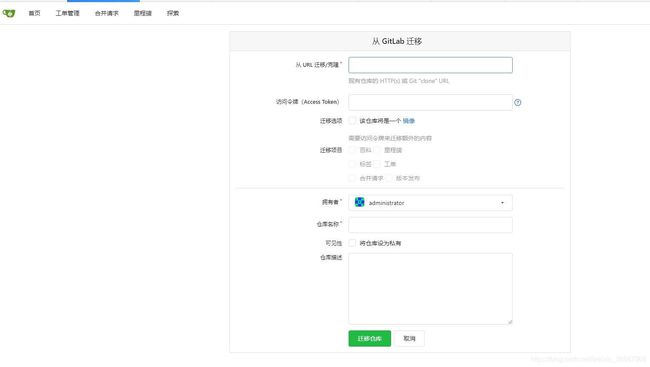
Task: Tick the 将仓库设为私有 checkbox
Action: coord(352,243)
